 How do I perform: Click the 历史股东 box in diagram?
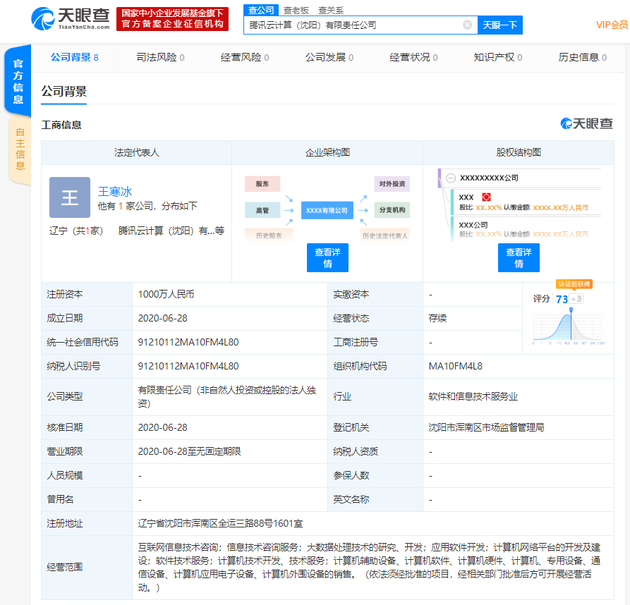[x=269, y=235]
